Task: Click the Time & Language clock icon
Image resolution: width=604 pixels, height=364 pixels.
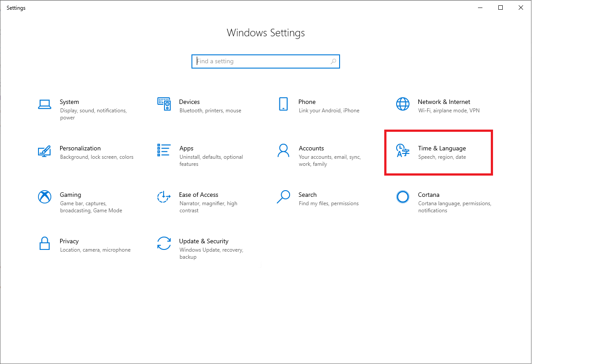Action: 402,151
